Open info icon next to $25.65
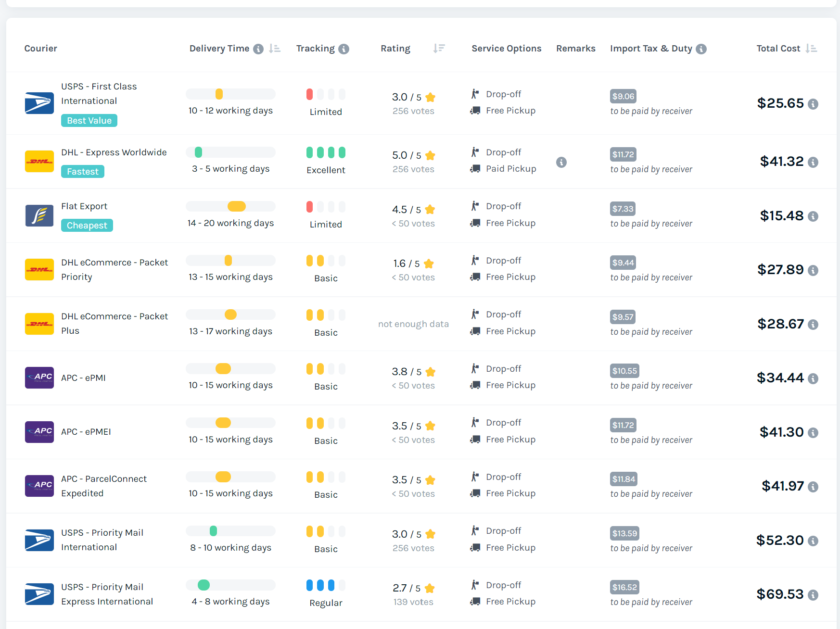The width and height of the screenshot is (840, 629). point(813,104)
